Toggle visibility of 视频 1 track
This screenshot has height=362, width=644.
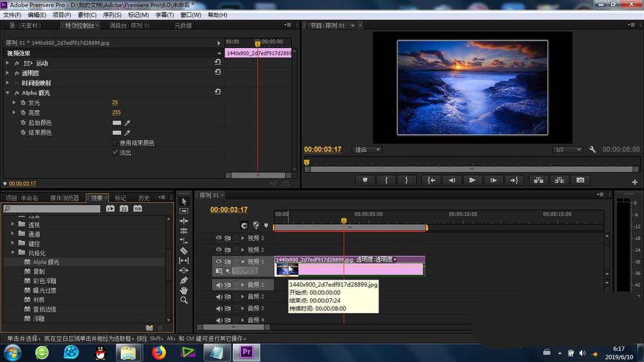point(218,262)
